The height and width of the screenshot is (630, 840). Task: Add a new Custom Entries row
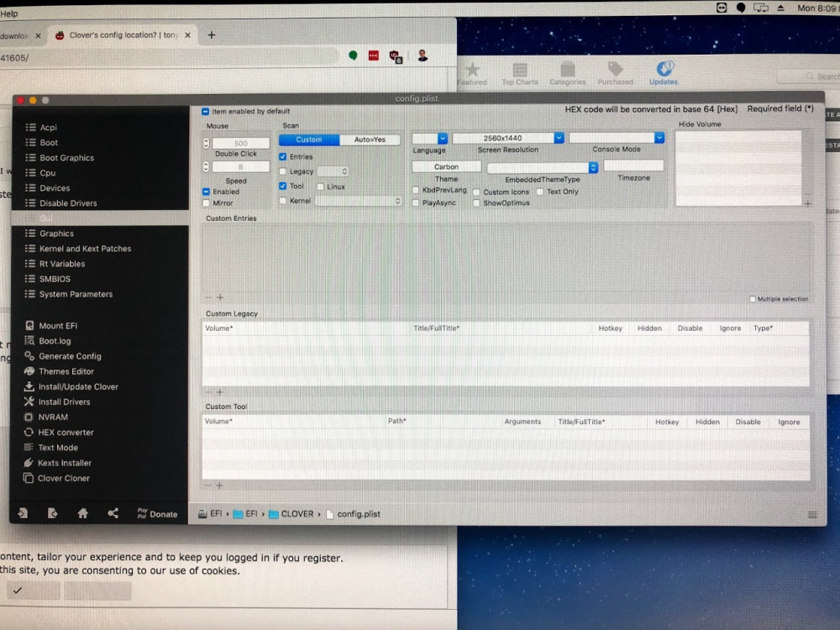click(x=220, y=297)
